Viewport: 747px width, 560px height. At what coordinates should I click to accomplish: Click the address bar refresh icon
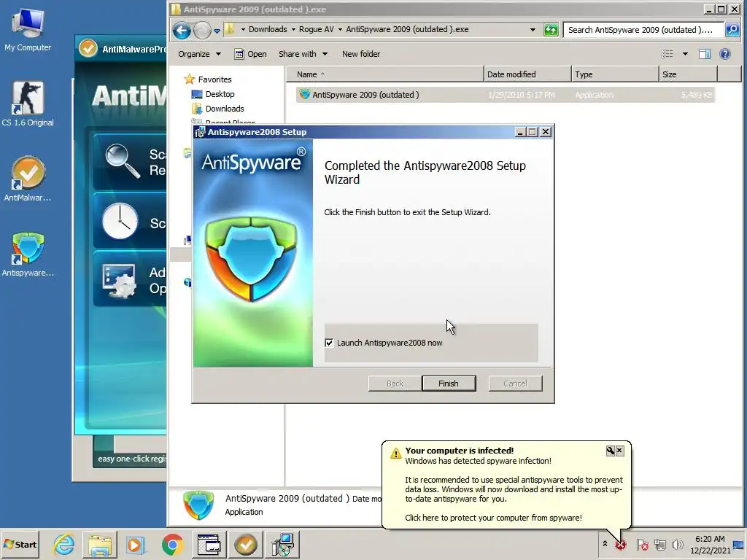click(551, 30)
